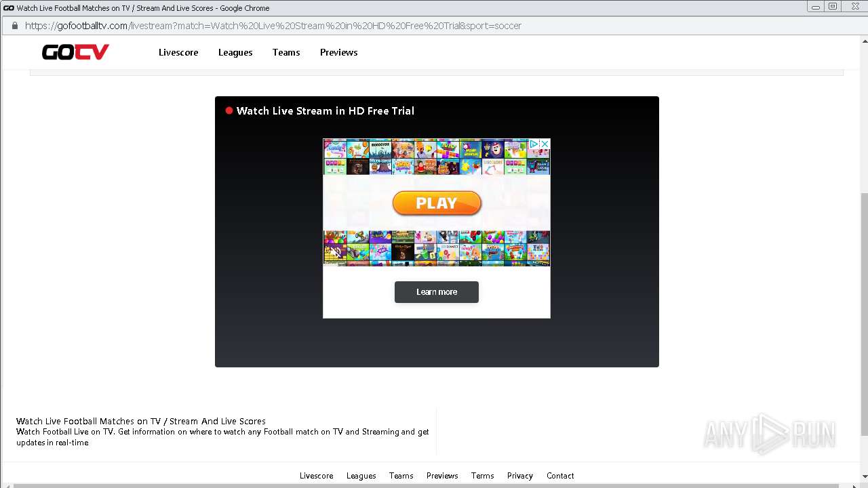Open the Livescore menu in header
868x488 pixels.
[x=178, y=52]
